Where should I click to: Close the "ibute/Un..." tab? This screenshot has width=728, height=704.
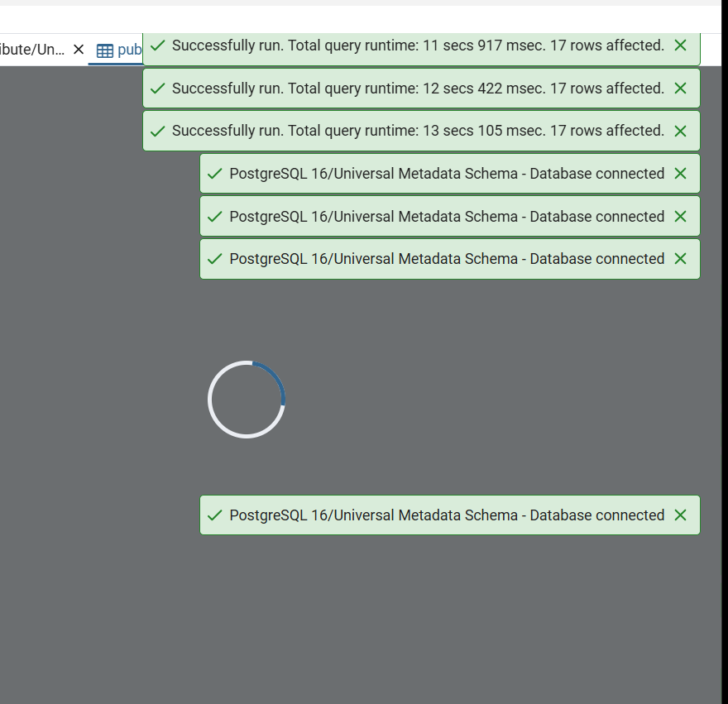[79, 50]
